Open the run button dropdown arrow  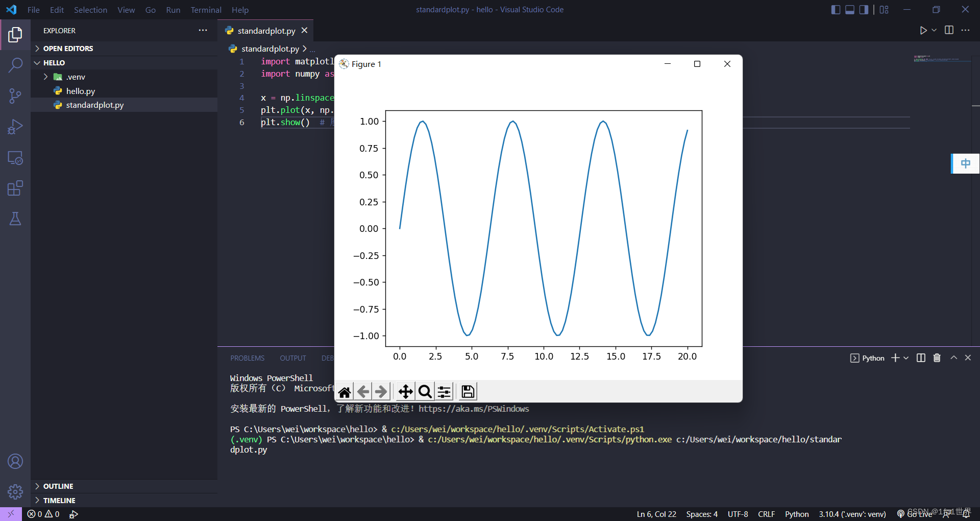934,31
